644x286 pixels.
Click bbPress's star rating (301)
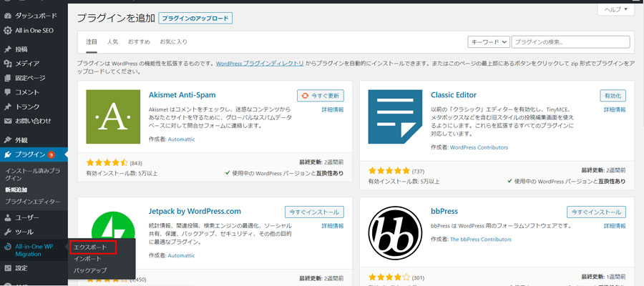(389, 277)
